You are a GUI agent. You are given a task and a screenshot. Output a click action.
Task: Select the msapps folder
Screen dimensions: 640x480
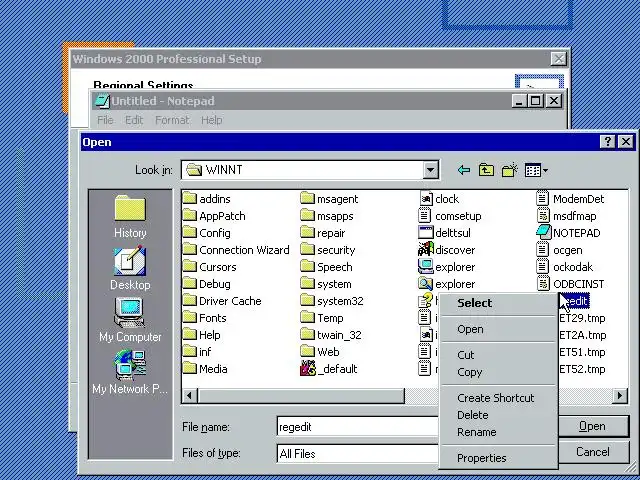[x=327, y=216]
